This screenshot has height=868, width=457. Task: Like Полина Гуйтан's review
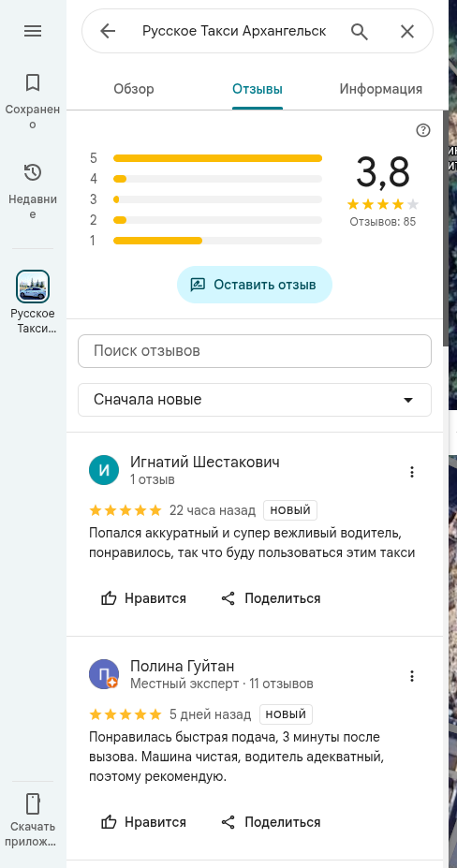click(143, 822)
